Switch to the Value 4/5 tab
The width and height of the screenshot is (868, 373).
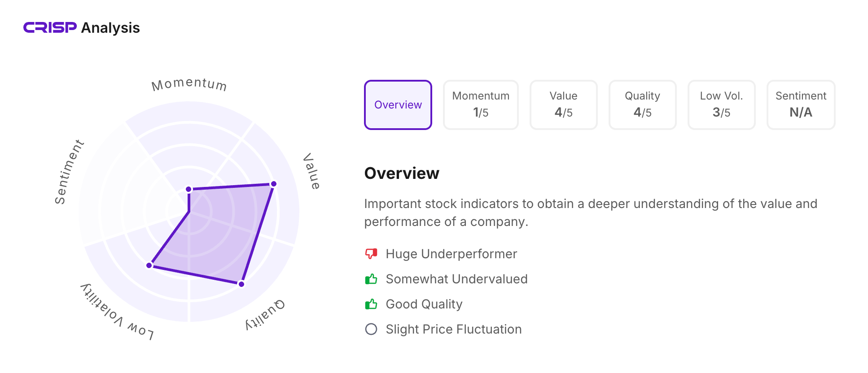[x=563, y=105]
